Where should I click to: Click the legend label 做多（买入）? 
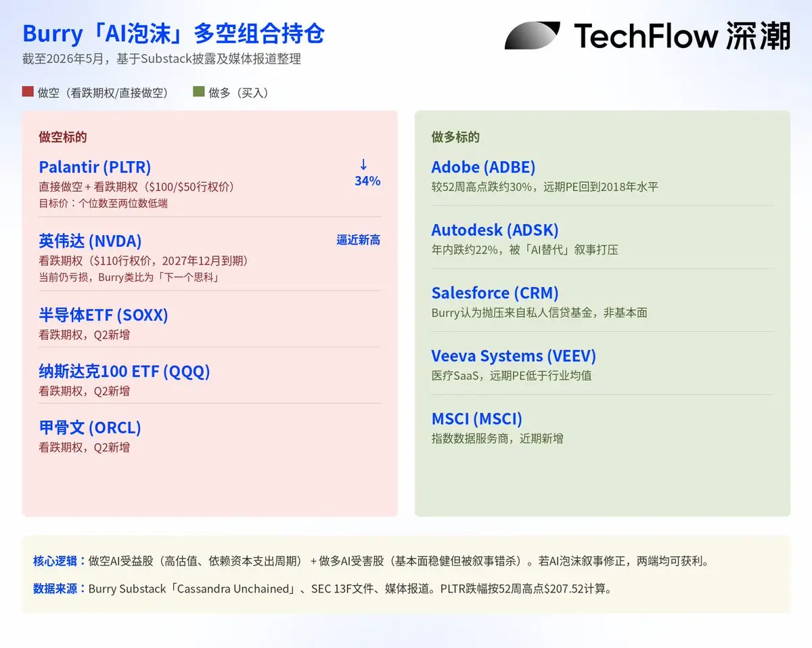[238, 93]
